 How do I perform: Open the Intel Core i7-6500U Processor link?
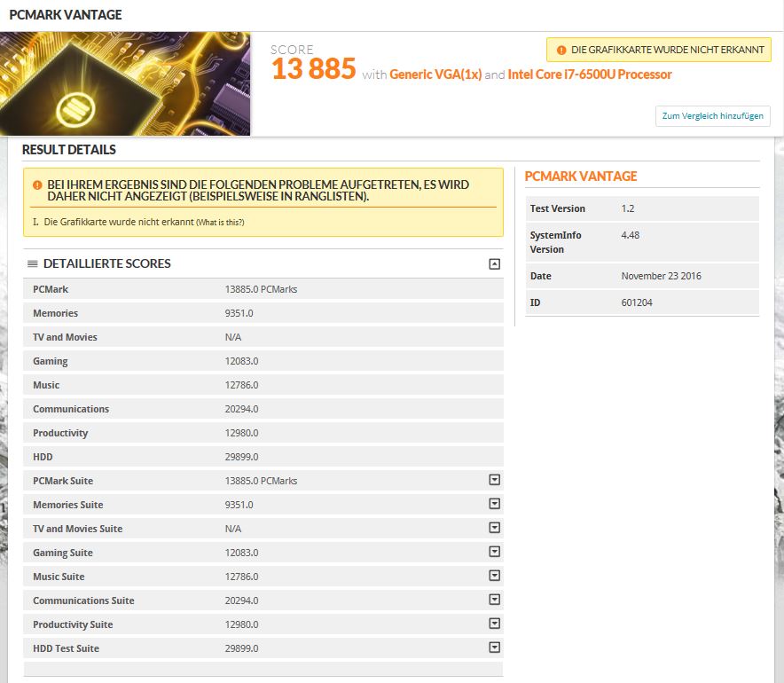click(590, 75)
